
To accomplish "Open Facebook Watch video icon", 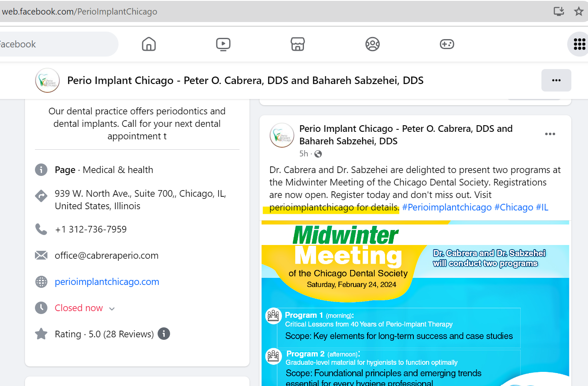I will click(x=223, y=44).
